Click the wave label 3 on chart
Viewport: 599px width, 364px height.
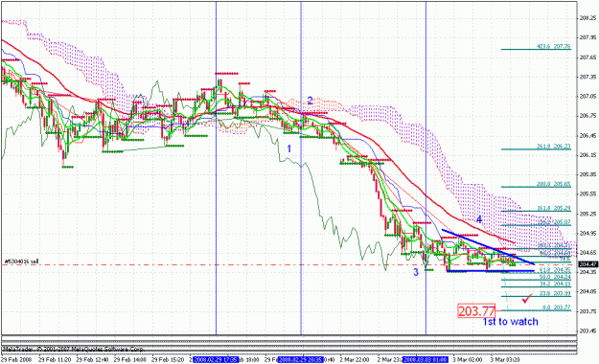click(416, 272)
